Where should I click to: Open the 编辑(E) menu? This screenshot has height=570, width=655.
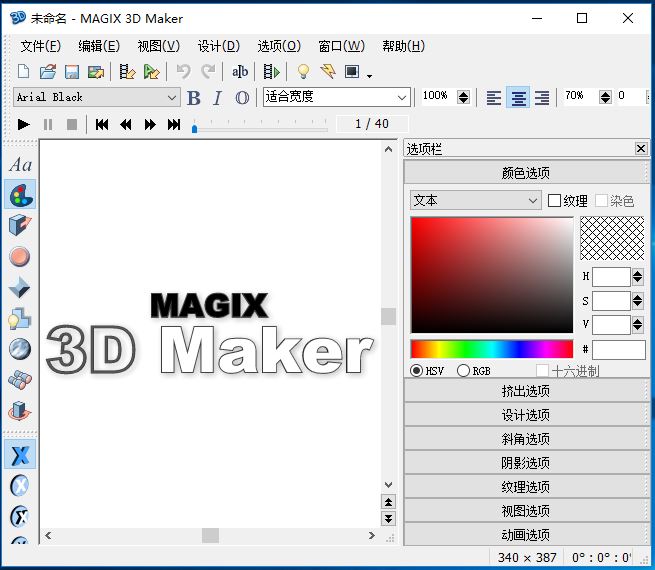pos(99,46)
